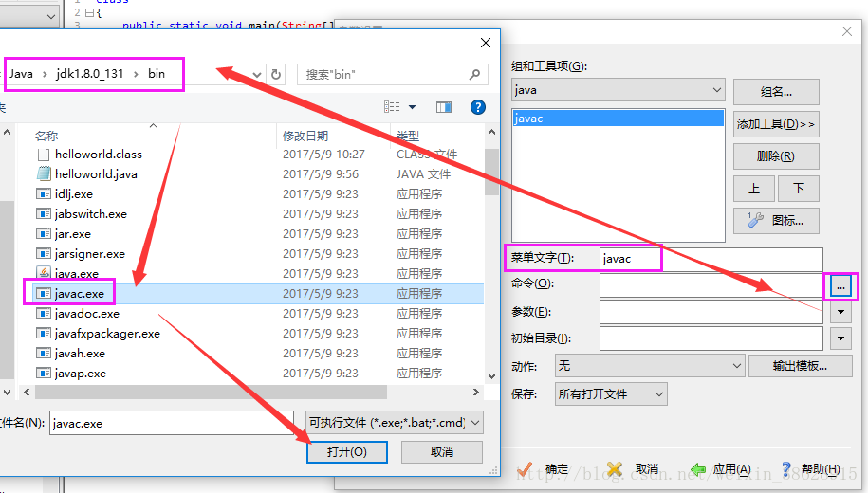
Task: Click the vertical scrollbar thumb of the file list
Action: pyautogui.click(x=491, y=173)
